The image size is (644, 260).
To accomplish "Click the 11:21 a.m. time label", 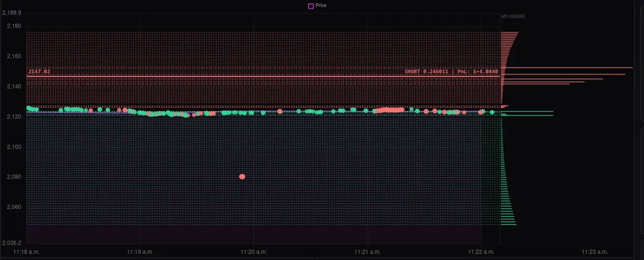I will pyautogui.click(x=367, y=251).
